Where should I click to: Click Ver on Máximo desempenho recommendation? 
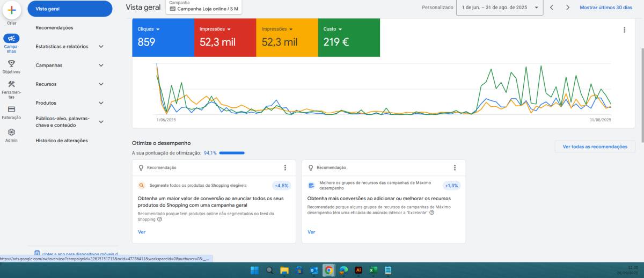click(x=311, y=232)
